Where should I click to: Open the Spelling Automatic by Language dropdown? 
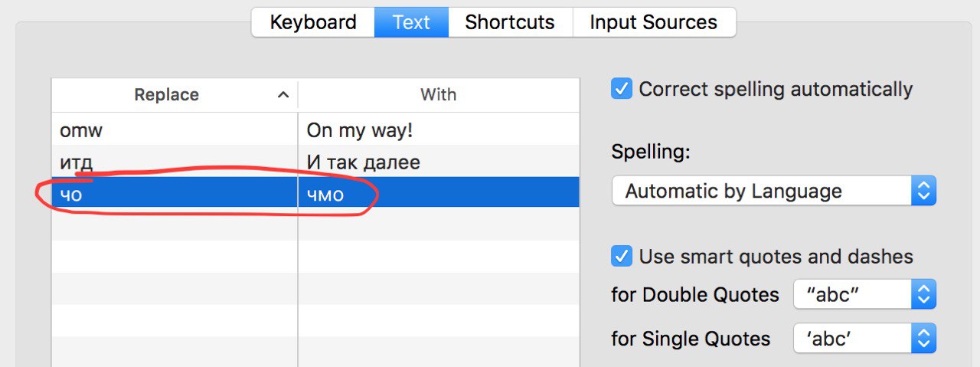click(774, 191)
